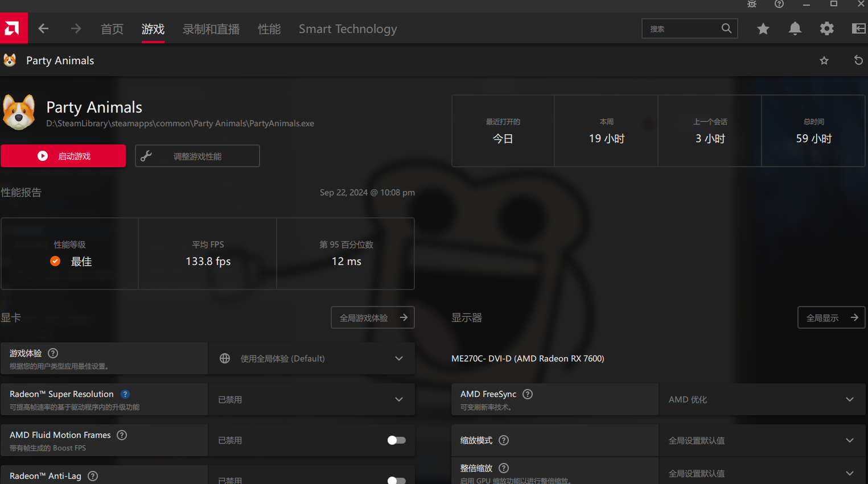Viewport: 868px width, 484px height.
Task: Open help for AMD FreeSync
Action: [528, 394]
